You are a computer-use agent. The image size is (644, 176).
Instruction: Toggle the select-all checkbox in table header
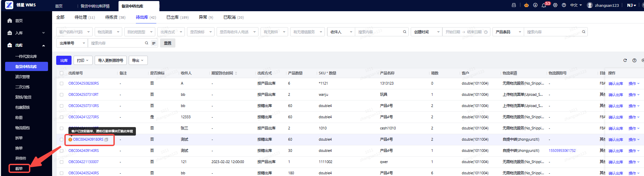pyautogui.click(x=62, y=73)
